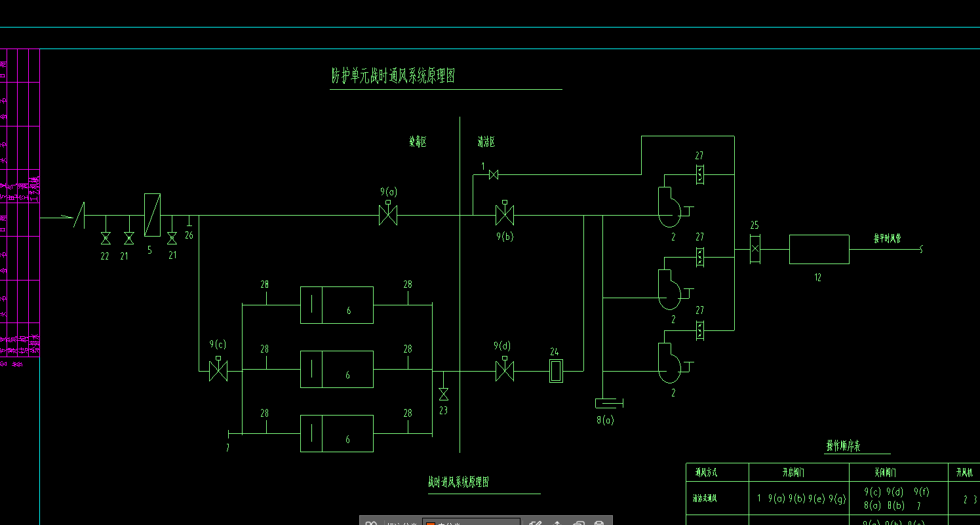This screenshot has height=525, width=980.
Task: Click the 9(c) text label
Action: click(218, 344)
